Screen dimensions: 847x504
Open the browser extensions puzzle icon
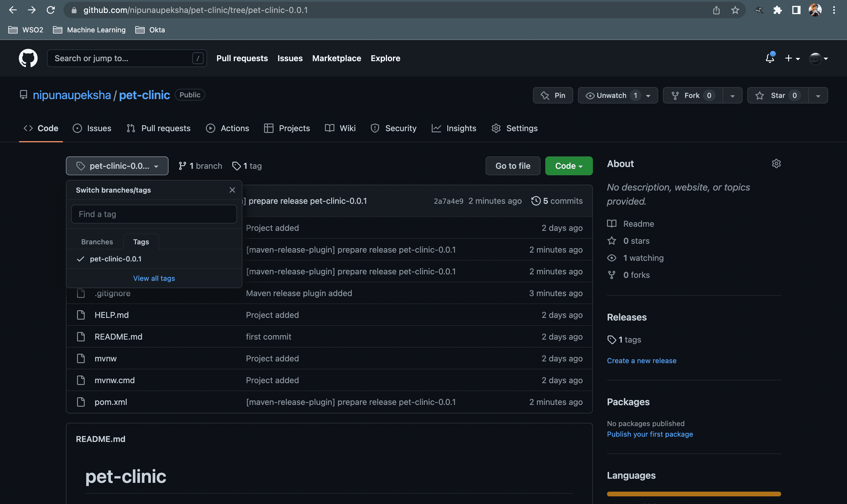pos(777,10)
